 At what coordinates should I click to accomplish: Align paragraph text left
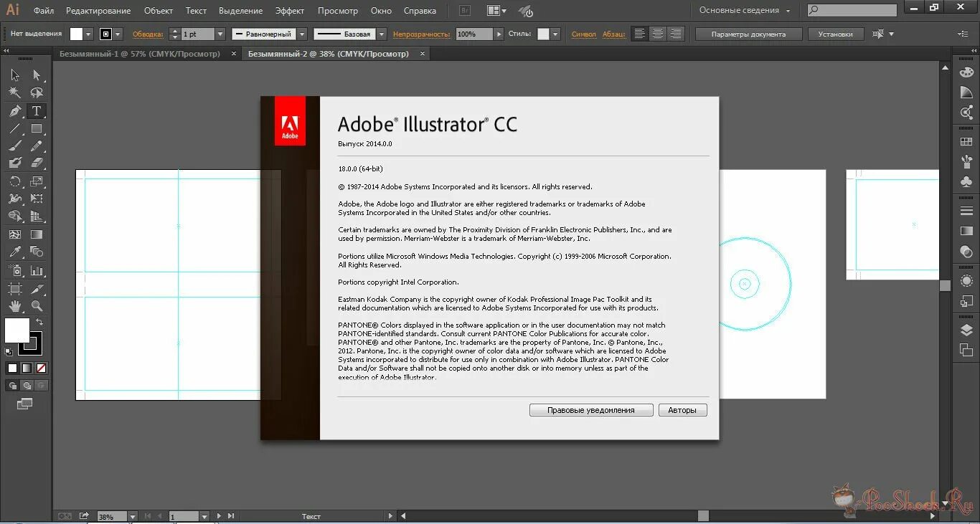coord(640,34)
